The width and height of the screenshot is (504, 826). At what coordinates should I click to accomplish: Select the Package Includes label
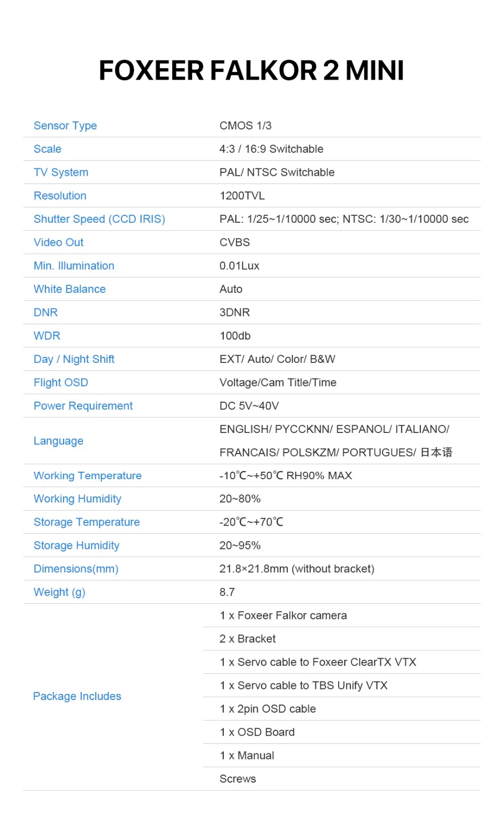click(x=77, y=696)
